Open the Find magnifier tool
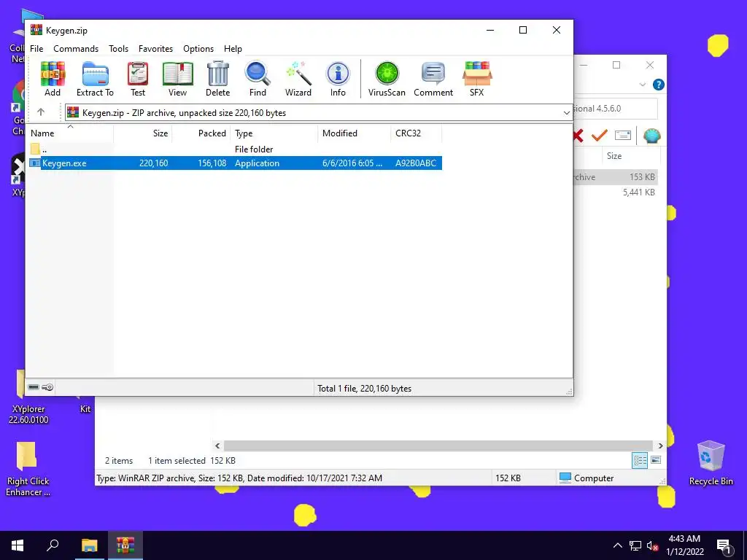The height and width of the screenshot is (560, 747). click(258, 79)
